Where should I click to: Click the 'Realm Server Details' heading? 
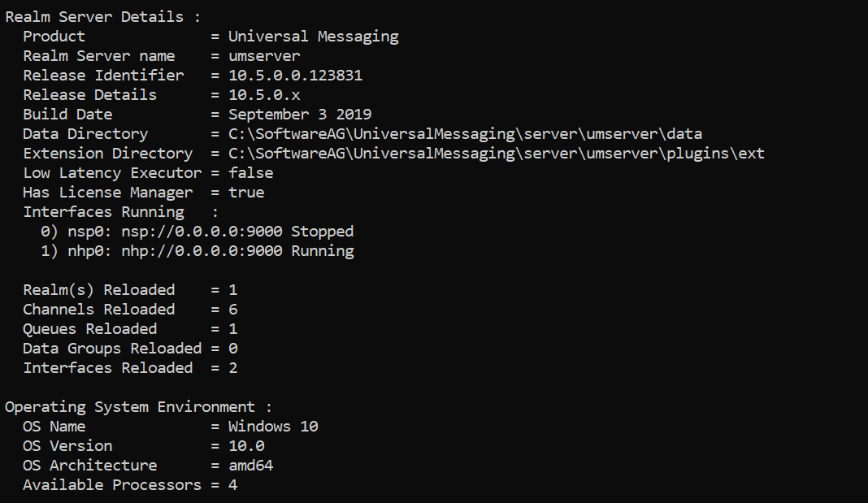point(94,17)
